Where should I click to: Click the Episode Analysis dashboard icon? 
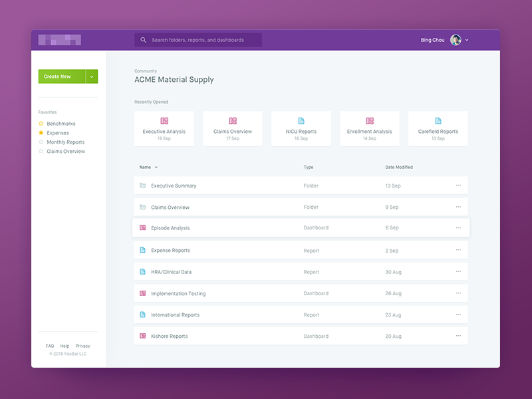[142, 227]
